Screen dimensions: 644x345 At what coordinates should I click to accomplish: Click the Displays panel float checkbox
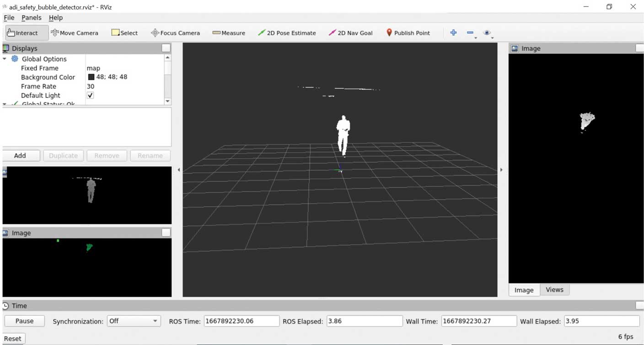(x=166, y=48)
